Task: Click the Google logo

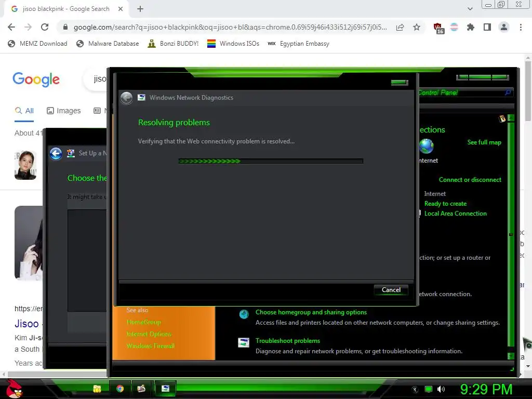Action: tap(36, 79)
